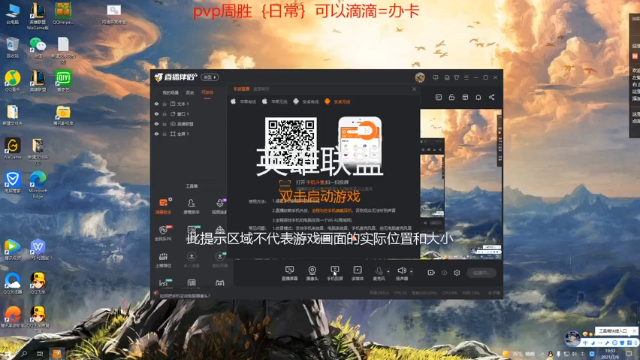Click the streaming preview thumbnail

(x=461, y=184)
